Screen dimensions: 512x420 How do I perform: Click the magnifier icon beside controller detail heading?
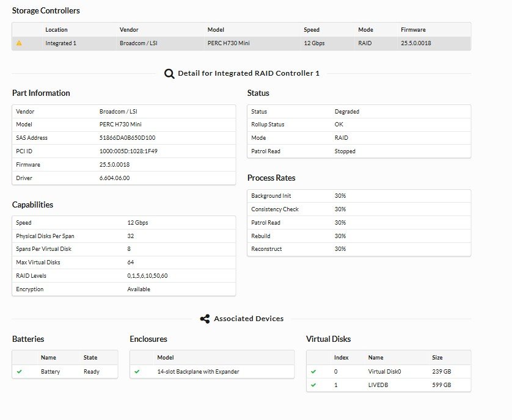click(169, 73)
